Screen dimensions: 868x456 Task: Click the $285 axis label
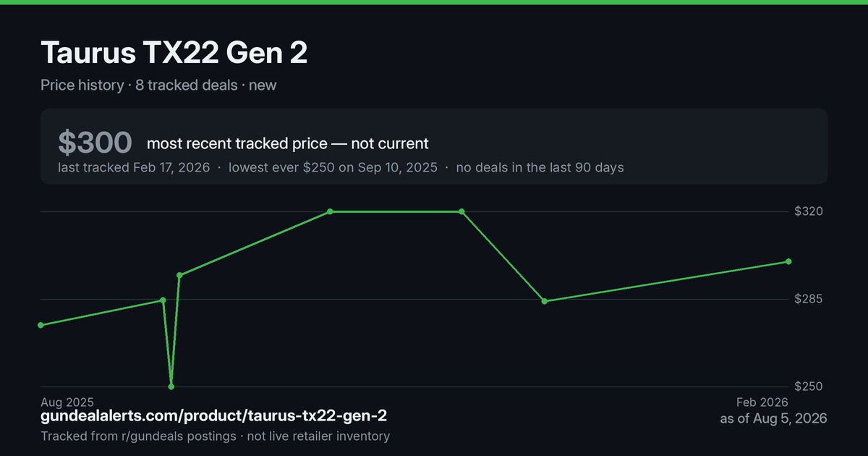tap(809, 299)
